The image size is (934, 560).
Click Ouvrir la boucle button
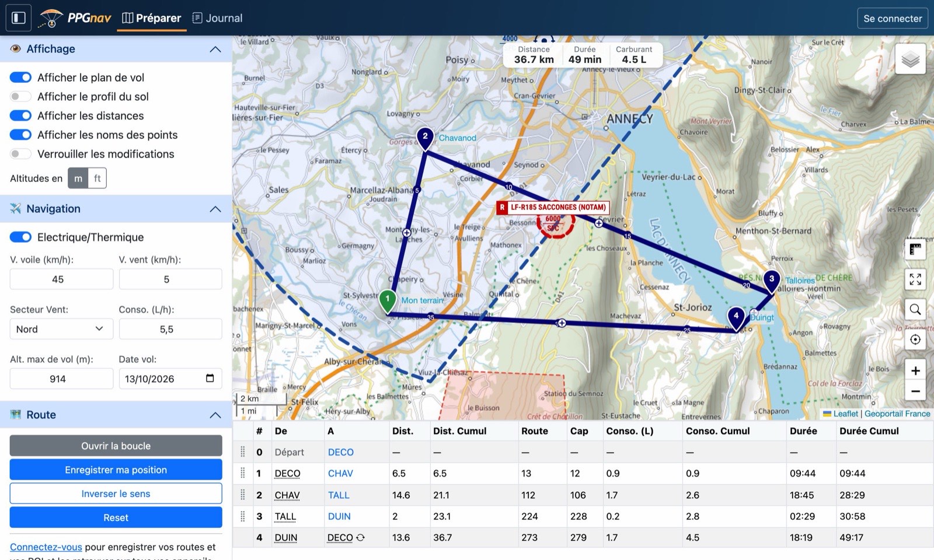(x=116, y=446)
